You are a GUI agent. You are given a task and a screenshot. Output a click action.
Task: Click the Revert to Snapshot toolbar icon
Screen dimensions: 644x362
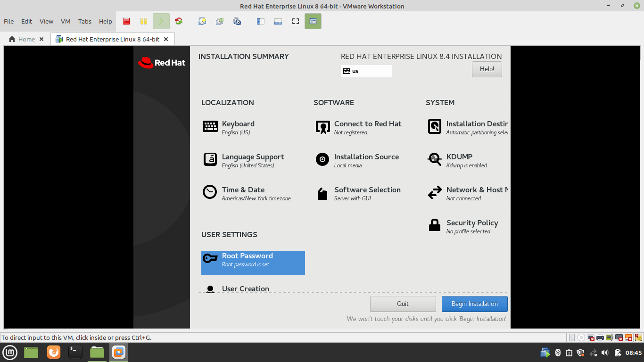pos(220,21)
